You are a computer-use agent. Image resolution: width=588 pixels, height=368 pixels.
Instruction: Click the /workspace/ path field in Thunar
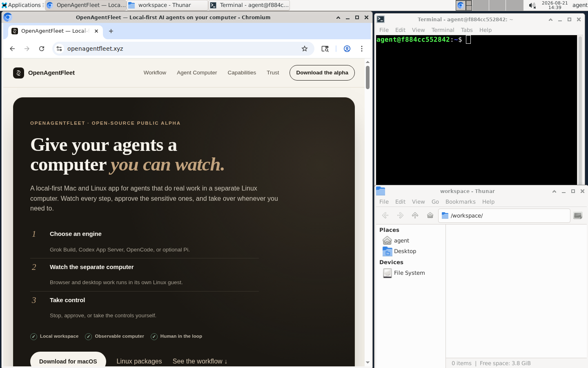tap(504, 215)
